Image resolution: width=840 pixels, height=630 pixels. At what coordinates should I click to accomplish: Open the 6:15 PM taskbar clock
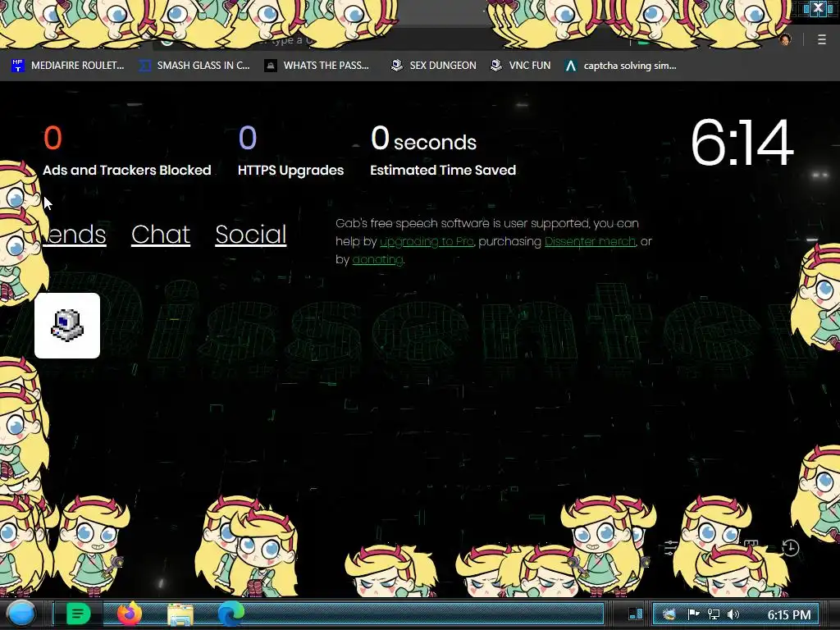click(x=788, y=614)
